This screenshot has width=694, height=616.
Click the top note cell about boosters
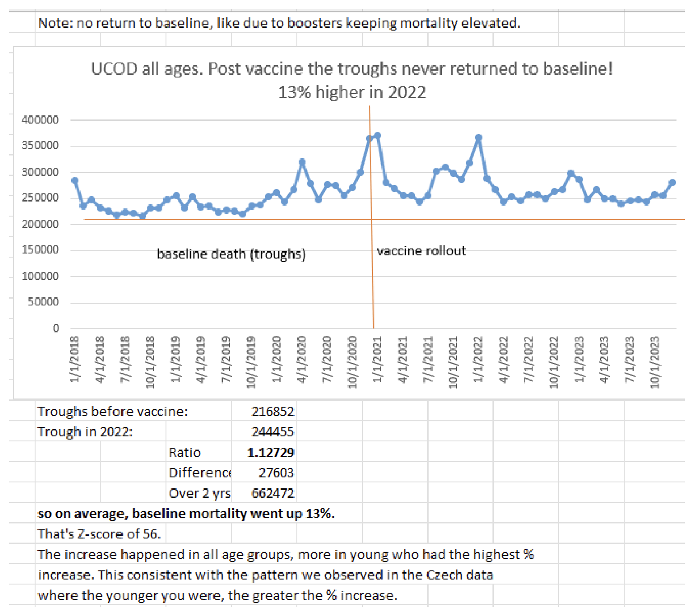279,23
